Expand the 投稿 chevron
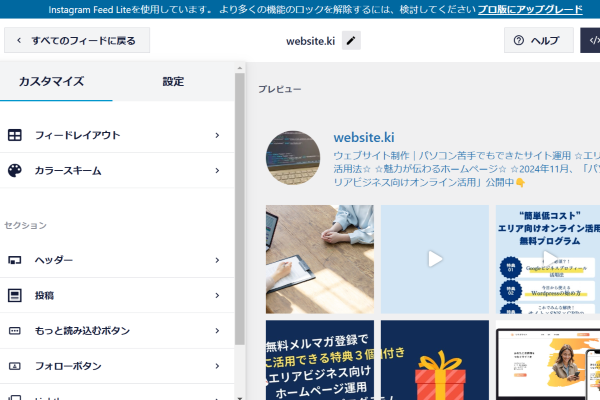The height and width of the screenshot is (400, 600). 217,296
